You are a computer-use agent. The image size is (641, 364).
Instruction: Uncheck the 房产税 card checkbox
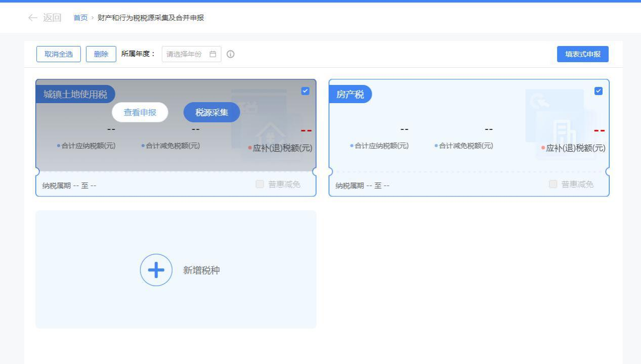(x=599, y=91)
